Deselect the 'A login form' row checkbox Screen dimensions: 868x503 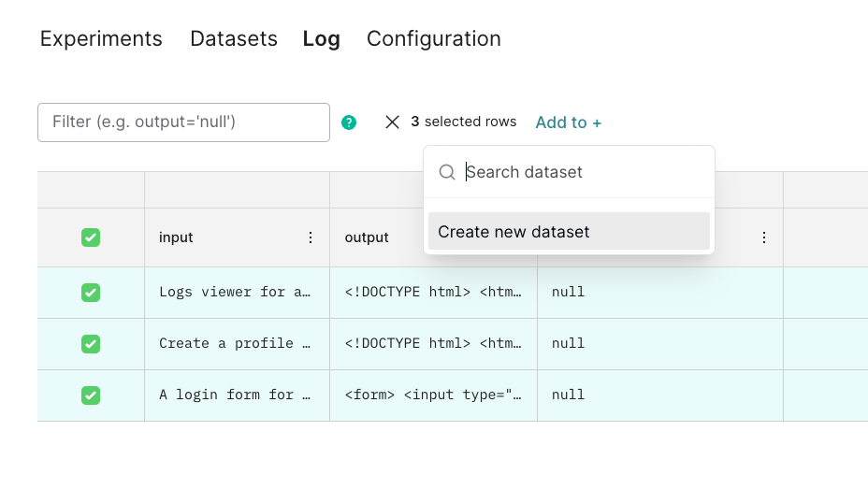coord(91,395)
